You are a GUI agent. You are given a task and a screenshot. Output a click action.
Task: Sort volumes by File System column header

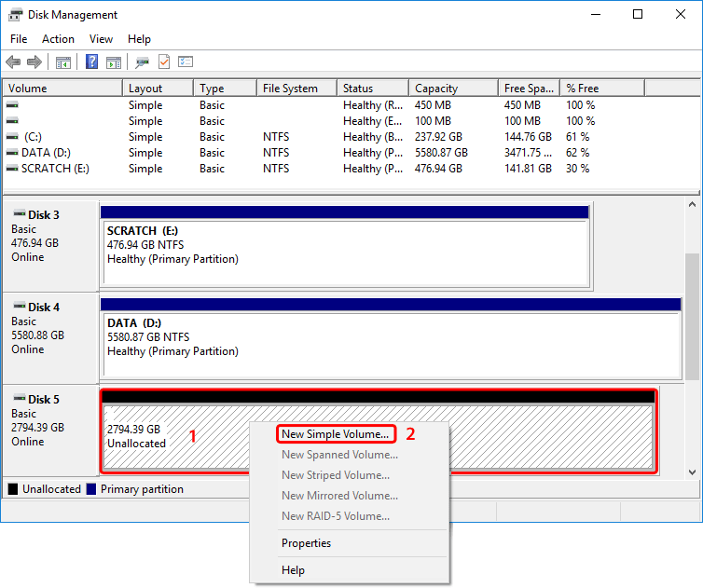(290, 89)
